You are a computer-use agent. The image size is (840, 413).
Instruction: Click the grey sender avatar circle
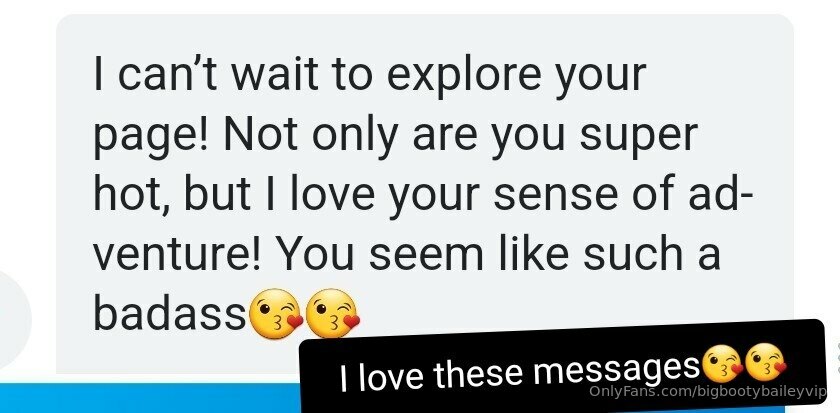(x=14, y=320)
